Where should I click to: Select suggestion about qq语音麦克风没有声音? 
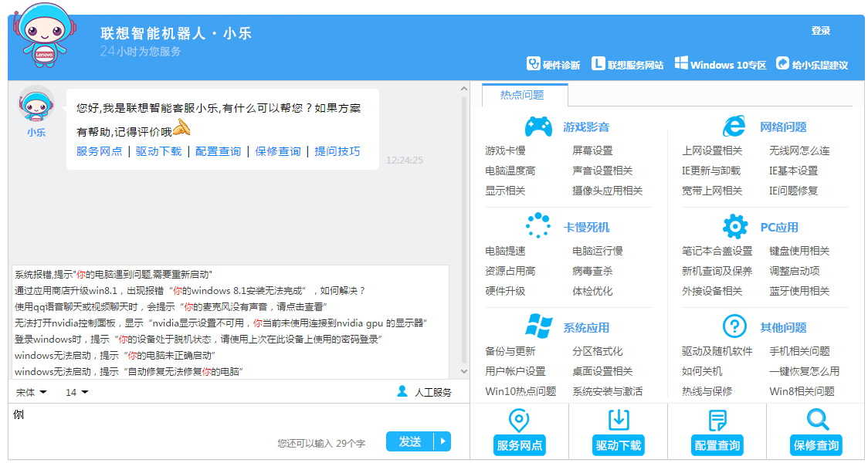[x=171, y=306]
